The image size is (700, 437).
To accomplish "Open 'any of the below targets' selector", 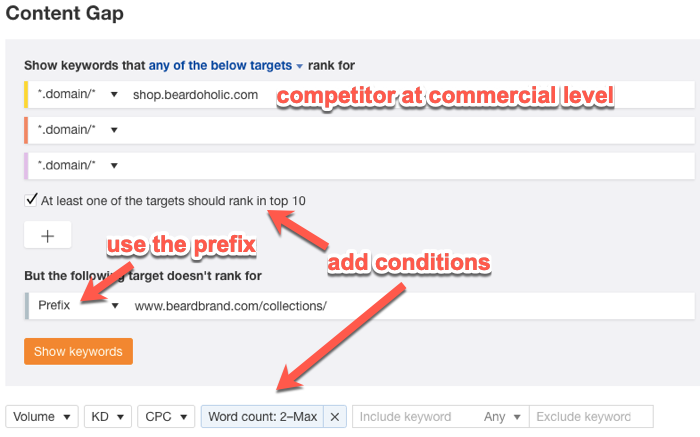I will tap(226, 65).
